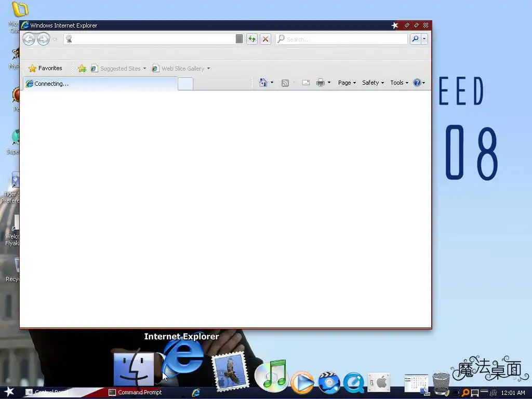The height and width of the screenshot is (399, 532).
Task: Click the Print icon
Action: pos(320,83)
